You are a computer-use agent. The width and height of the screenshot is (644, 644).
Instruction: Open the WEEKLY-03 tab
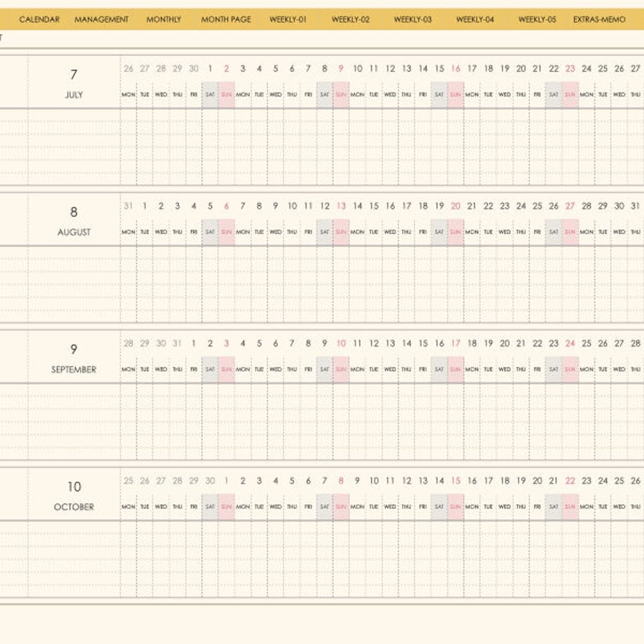pos(413,20)
